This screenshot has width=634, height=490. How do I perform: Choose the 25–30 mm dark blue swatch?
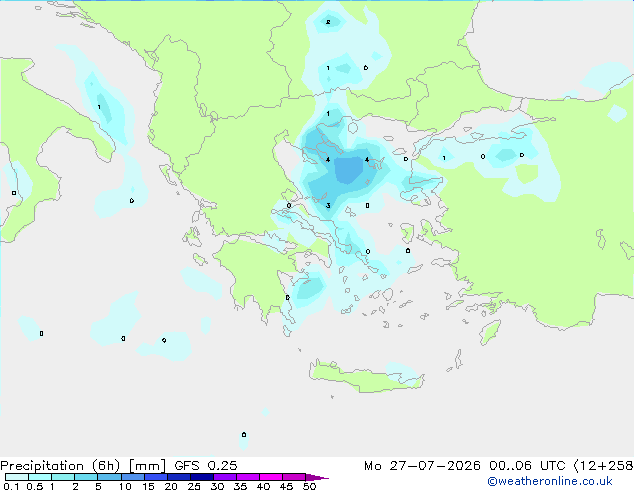coord(201,477)
